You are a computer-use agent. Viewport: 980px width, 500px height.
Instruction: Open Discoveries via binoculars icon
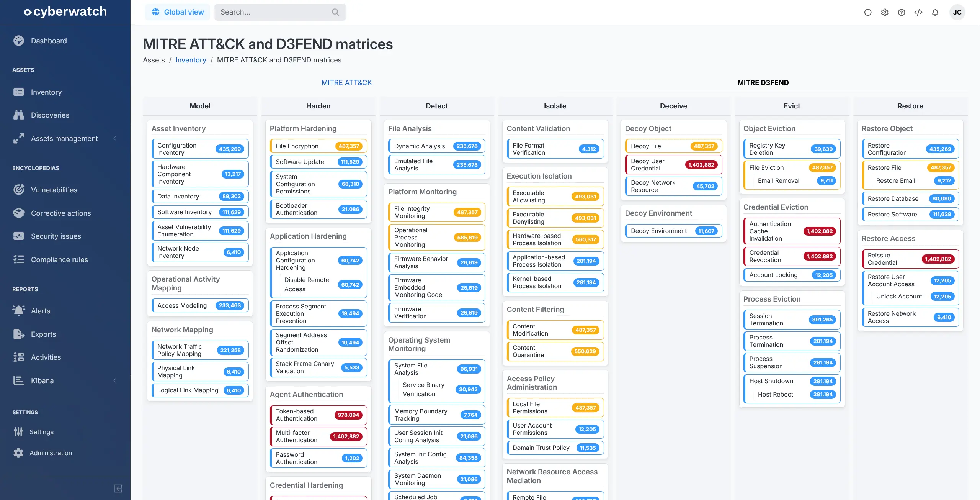18,115
